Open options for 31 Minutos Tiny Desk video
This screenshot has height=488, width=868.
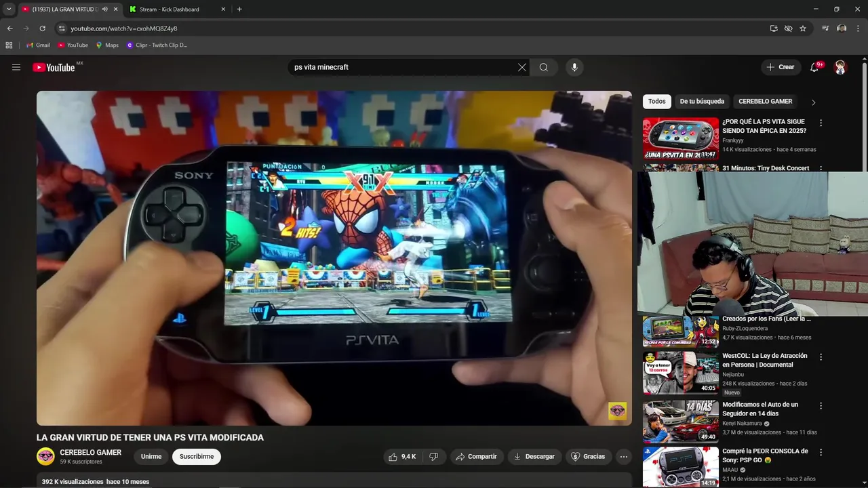[x=821, y=168]
